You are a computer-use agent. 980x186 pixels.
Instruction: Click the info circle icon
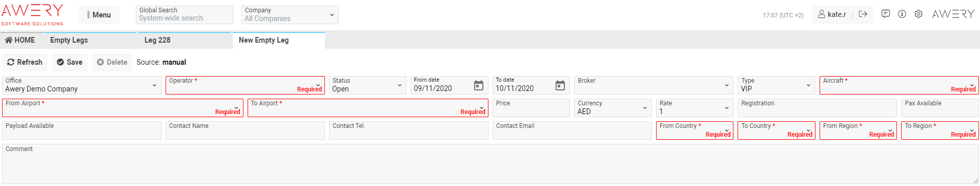coord(902,14)
